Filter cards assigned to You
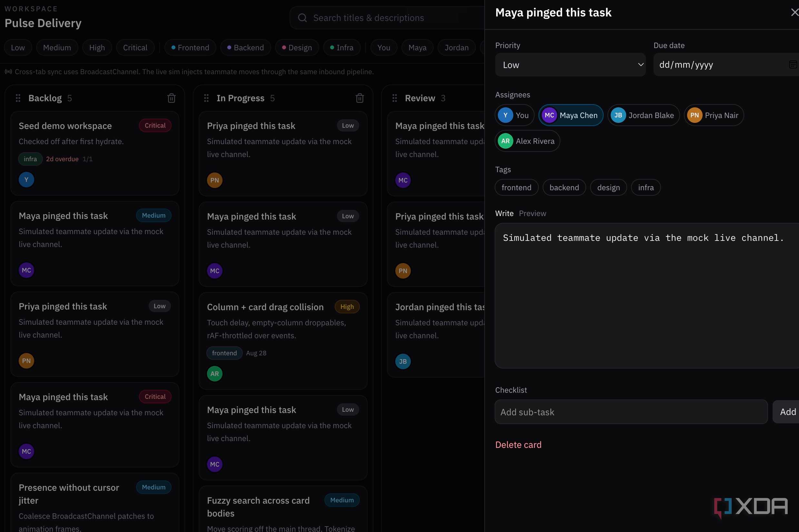This screenshot has width=799, height=532. tap(384, 47)
